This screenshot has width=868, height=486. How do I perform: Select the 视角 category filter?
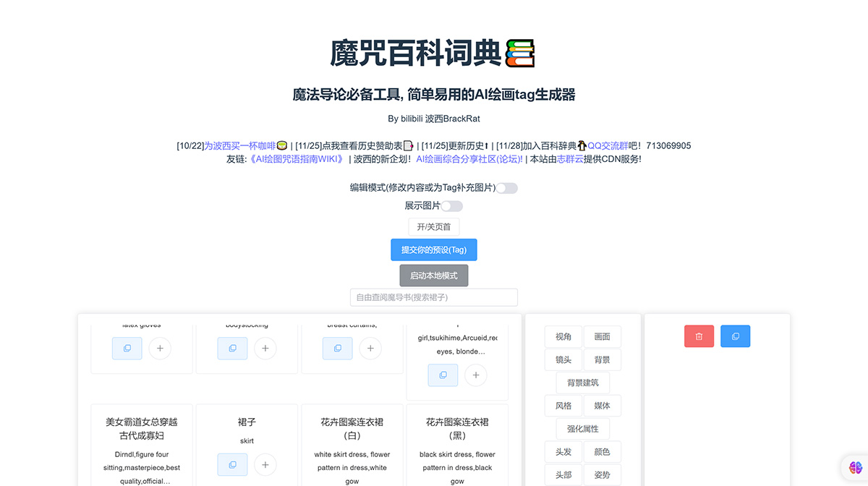[x=563, y=336]
